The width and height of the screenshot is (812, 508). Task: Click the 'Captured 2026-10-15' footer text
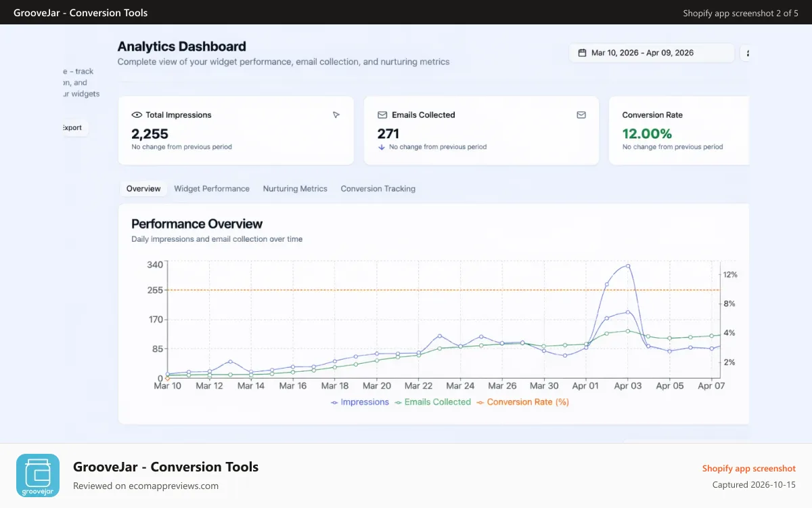[754, 485]
